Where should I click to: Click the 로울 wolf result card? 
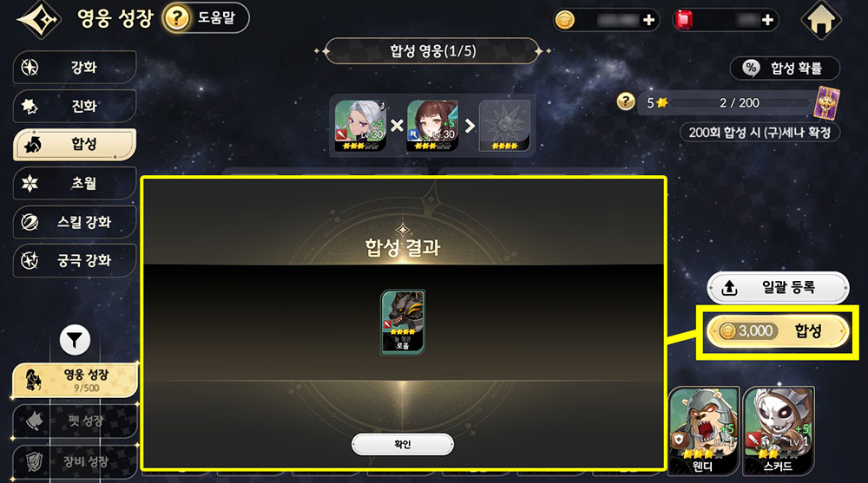coord(403,322)
